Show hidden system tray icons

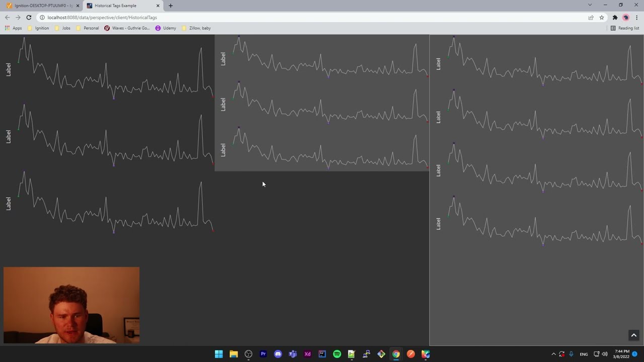553,354
